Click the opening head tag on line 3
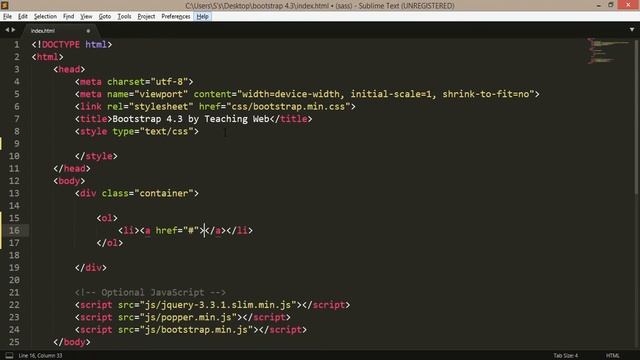 pyautogui.click(x=69, y=69)
